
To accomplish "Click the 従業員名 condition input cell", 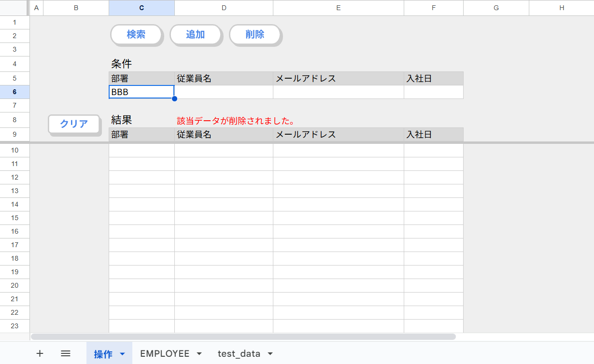I will pyautogui.click(x=224, y=92).
